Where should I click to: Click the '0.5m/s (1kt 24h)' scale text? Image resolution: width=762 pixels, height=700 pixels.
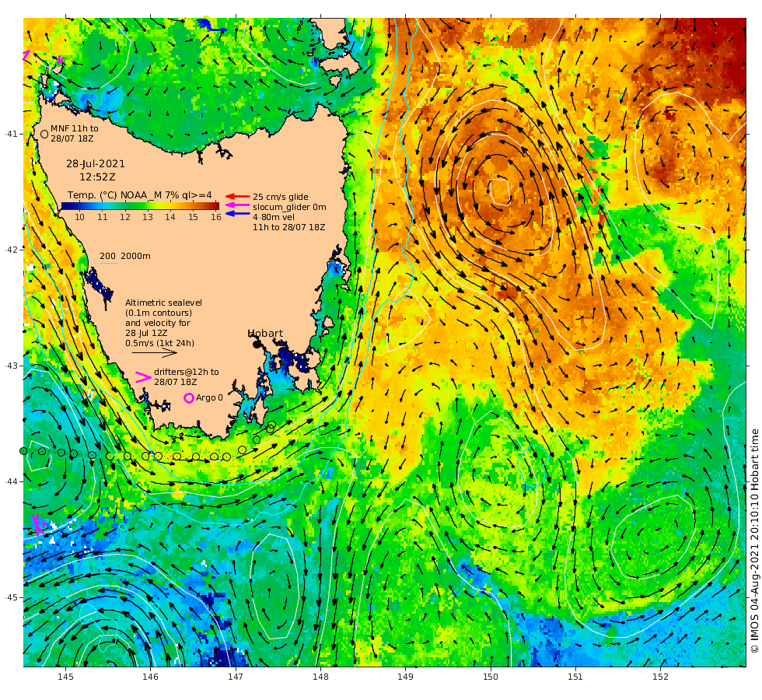(x=160, y=343)
